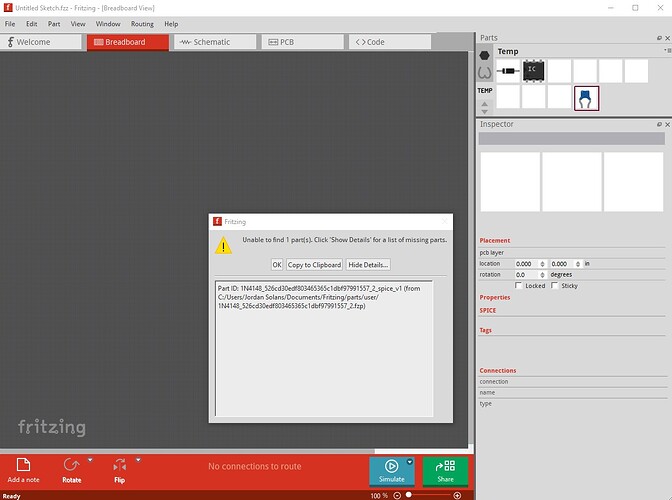Move up through the parts bin list

pyautogui.click(x=484, y=104)
